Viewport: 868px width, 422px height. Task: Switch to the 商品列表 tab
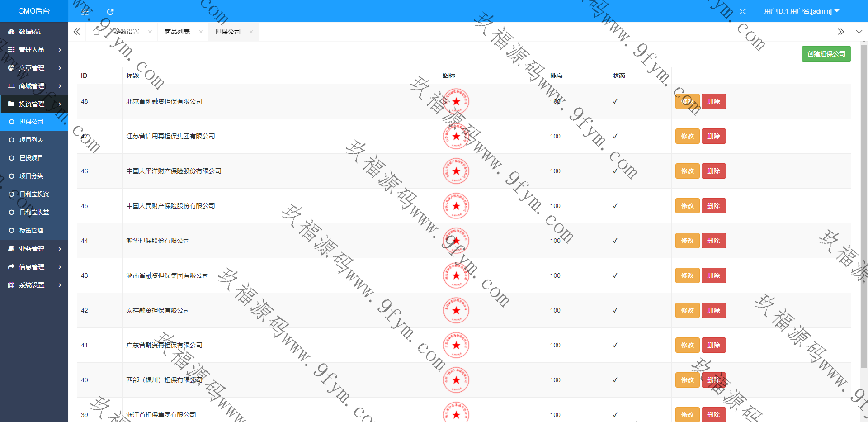[177, 32]
